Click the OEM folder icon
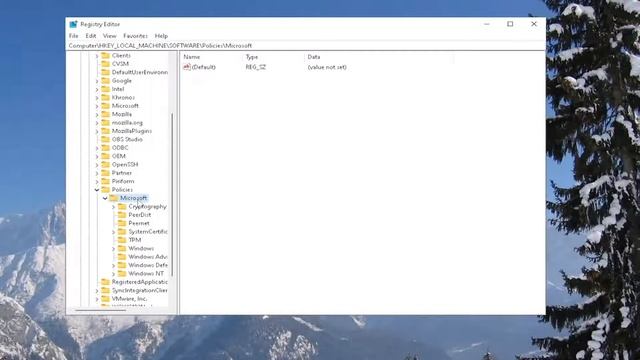The image size is (640, 360). 106,156
